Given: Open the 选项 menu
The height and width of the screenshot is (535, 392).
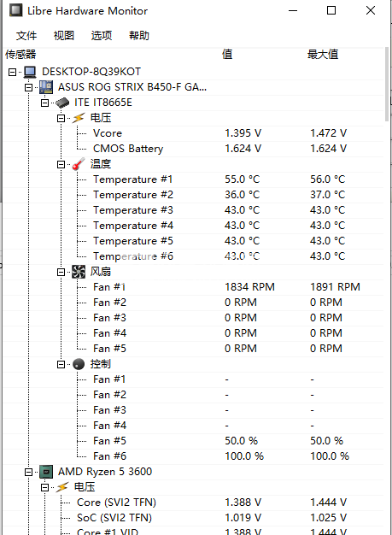Looking at the screenshot, I should [102, 36].
